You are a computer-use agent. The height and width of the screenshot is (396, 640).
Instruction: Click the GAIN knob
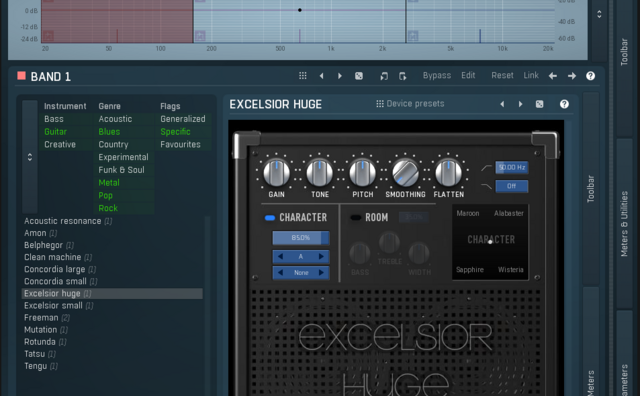pos(276,173)
